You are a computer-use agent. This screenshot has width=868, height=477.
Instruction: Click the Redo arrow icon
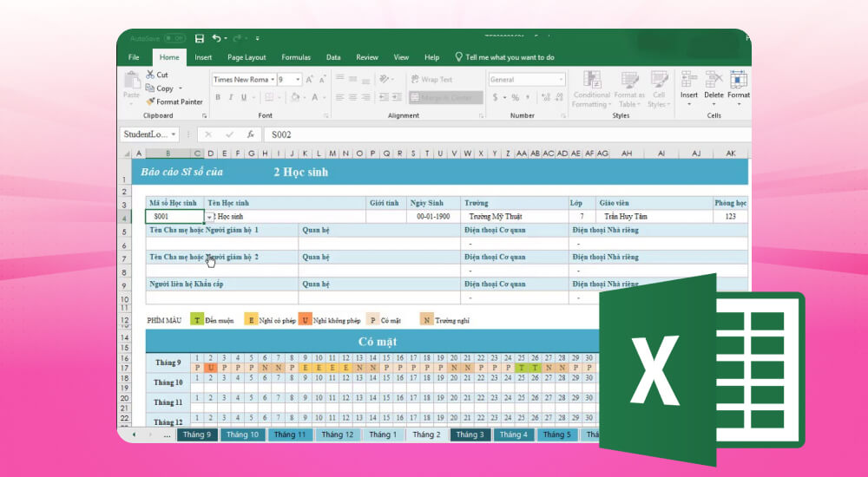pos(238,39)
